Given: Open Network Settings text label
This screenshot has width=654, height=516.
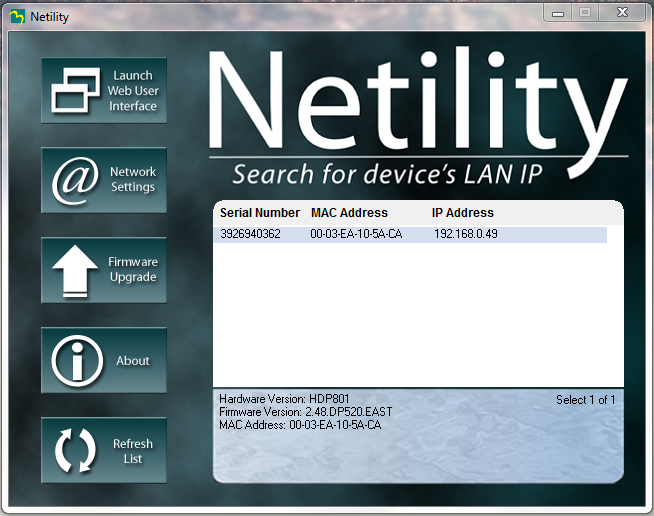Looking at the screenshot, I should pos(133,179).
